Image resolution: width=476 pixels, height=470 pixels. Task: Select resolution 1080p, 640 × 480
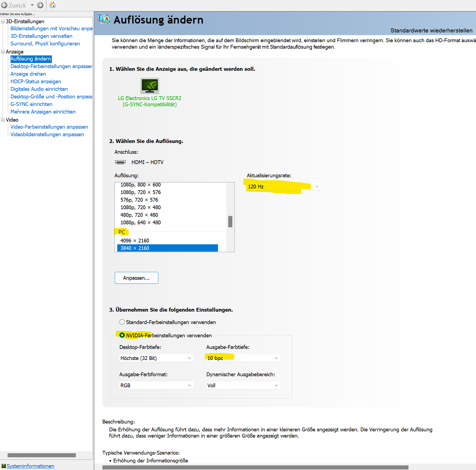click(140, 222)
